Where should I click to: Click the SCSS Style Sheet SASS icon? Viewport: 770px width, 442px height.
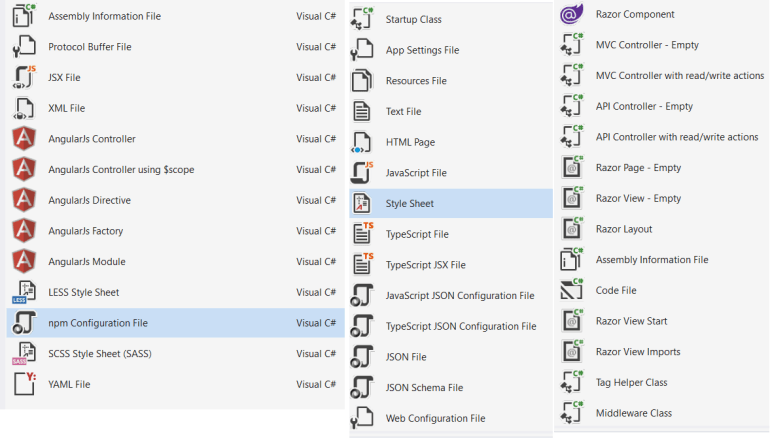coord(24,354)
